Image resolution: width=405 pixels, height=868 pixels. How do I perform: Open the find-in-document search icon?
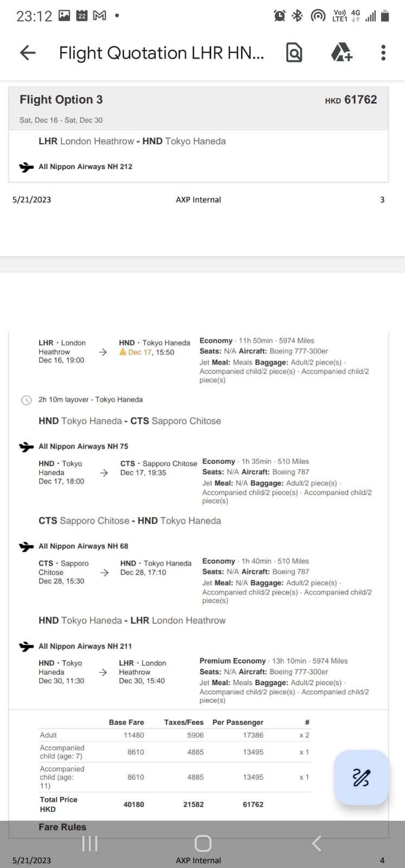tap(294, 53)
